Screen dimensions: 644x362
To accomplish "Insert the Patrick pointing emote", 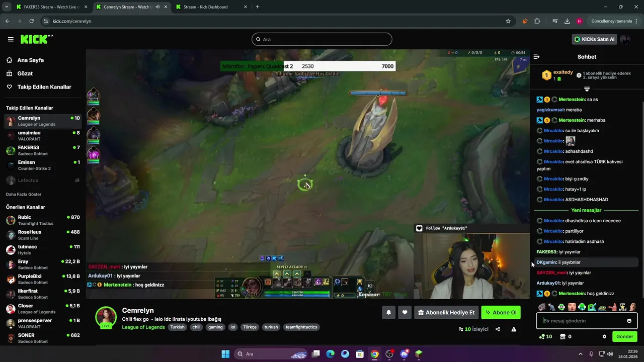I will tap(612, 307).
